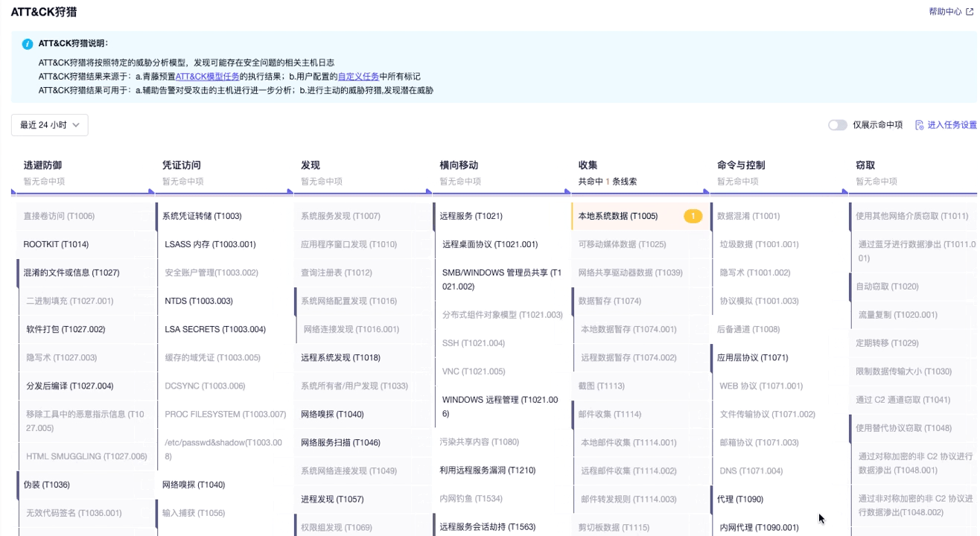Open technique 通过 C2 通道窃取 (T1041)
Viewport: 980px width, 536px height.
pyautogui.click(x=903, y=400)
